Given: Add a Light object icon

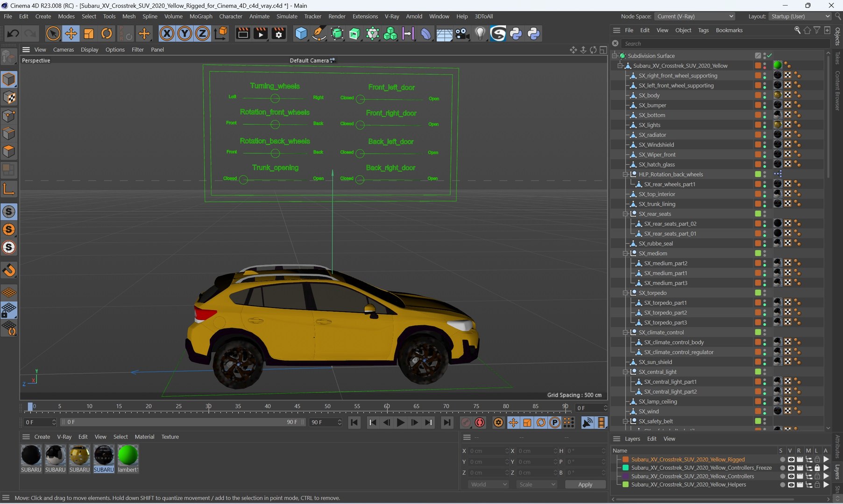Looking at the screenshot, I should point(480,34).
